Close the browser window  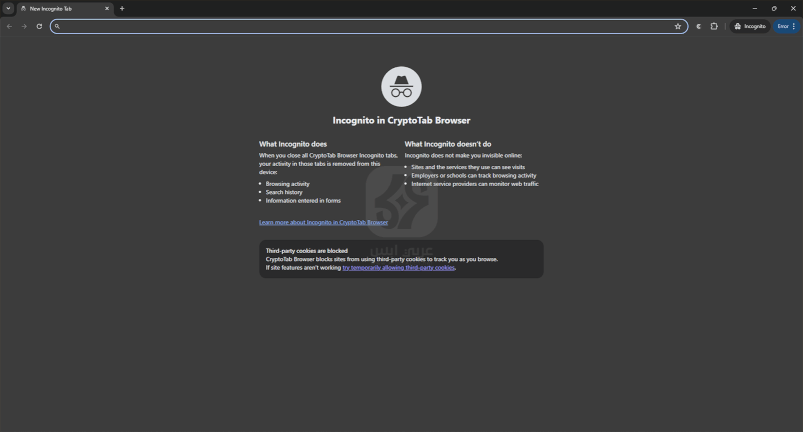793,9
